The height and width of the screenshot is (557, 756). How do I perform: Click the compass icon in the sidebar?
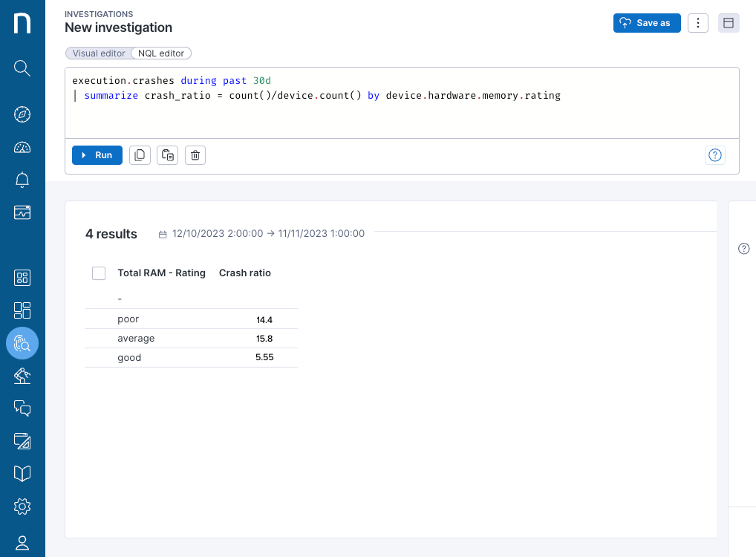pyautogui.click(x=22, y=114)
